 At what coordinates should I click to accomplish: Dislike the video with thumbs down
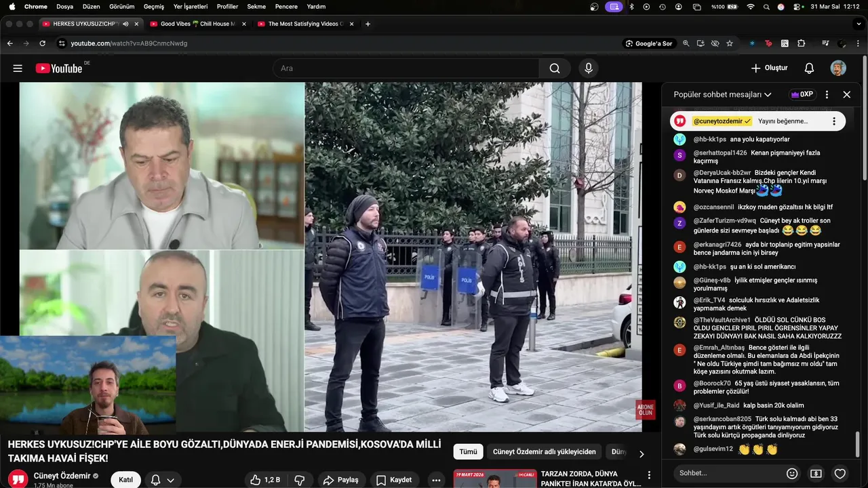click(299, 480)
